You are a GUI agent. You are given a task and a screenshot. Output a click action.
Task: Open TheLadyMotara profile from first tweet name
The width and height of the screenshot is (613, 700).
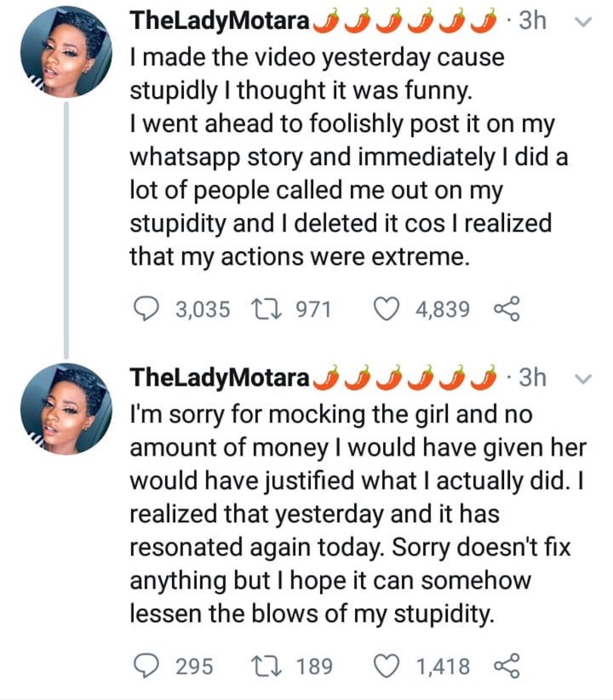click(220, 20)
